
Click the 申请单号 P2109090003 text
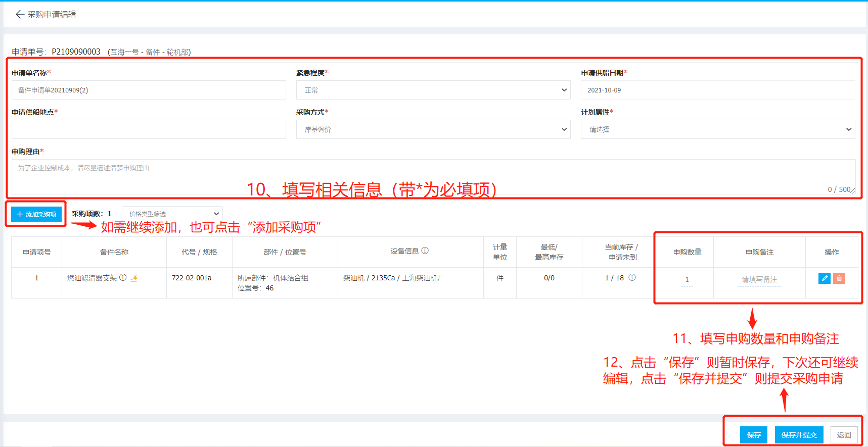[56, 52]
